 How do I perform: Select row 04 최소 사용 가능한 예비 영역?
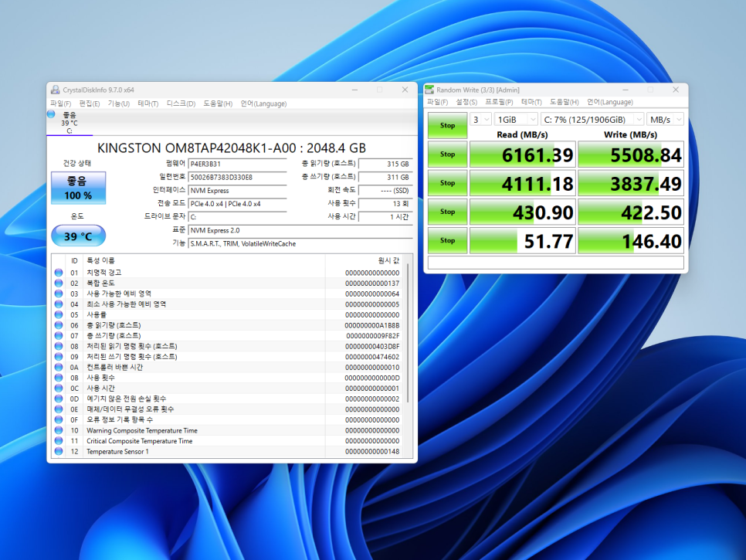click(x=228, y=304)
